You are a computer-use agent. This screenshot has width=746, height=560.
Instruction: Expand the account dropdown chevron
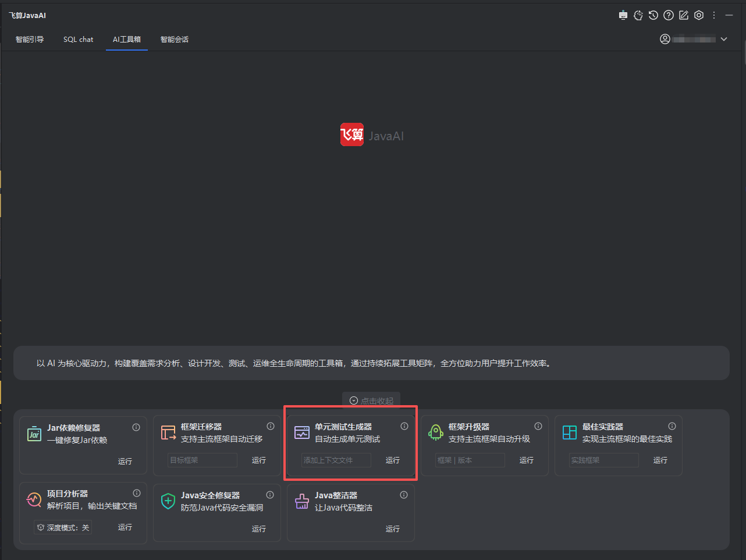pos(724,39)
